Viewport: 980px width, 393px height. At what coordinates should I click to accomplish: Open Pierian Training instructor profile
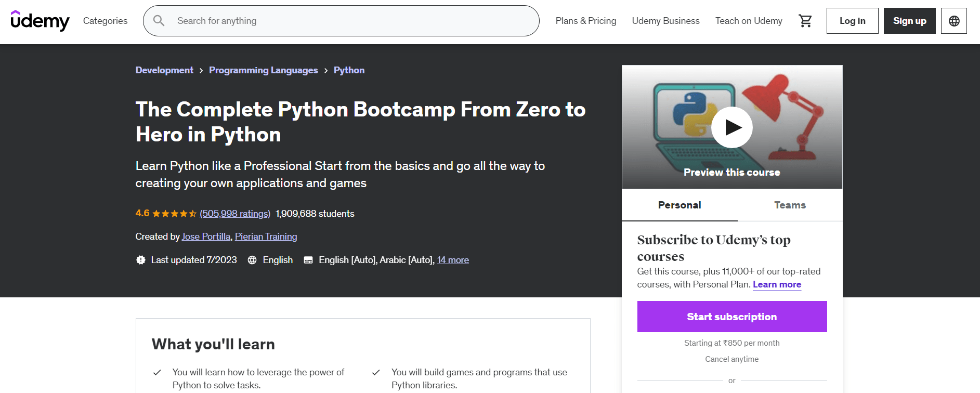266,237
